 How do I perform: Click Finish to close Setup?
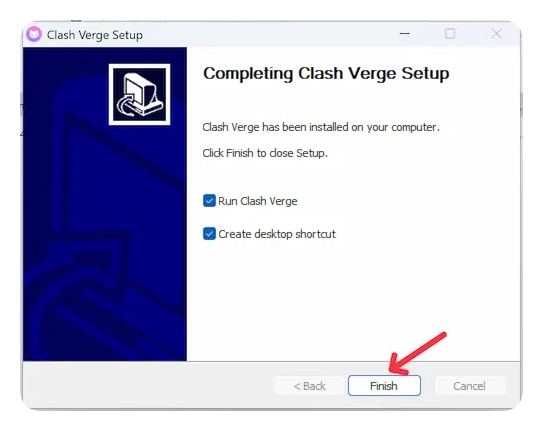(x=384, y=385)
